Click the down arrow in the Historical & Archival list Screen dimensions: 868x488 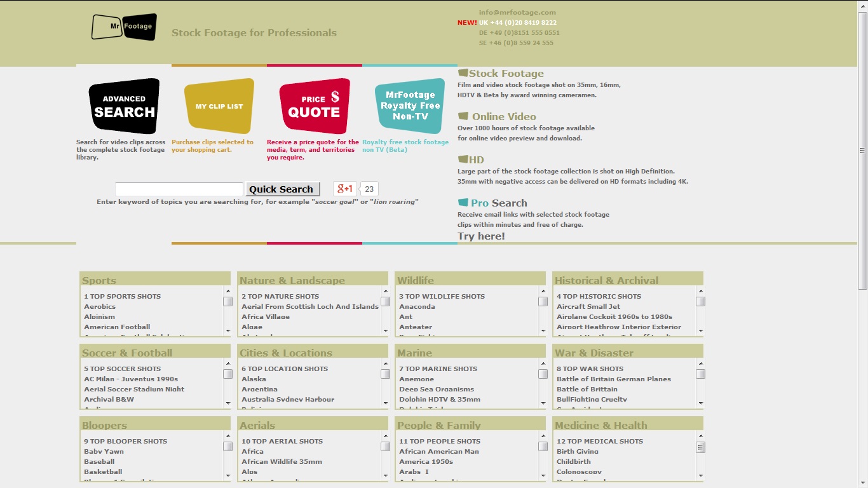click(700, 331)
